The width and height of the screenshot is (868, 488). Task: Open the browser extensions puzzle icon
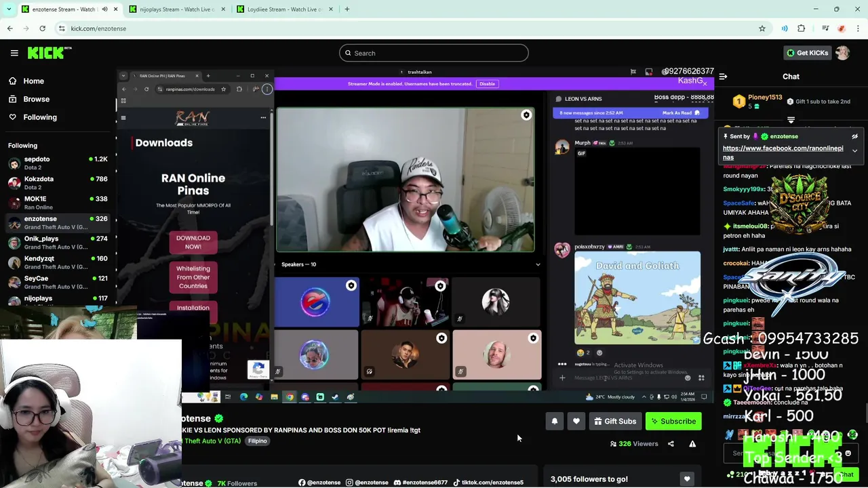(802, 28)
